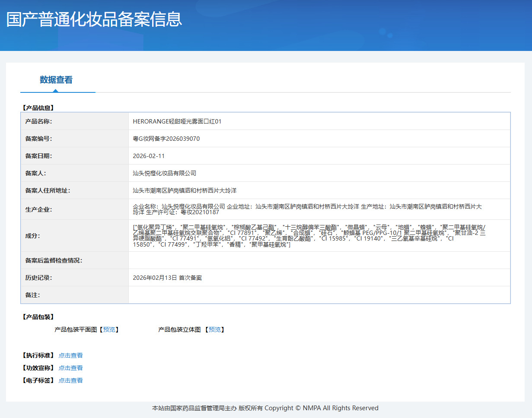This screenshot has width=532, height=418.
Task: Click the 【功效宣称】 label
Action: pyautogui.click(x=38, y=368)
